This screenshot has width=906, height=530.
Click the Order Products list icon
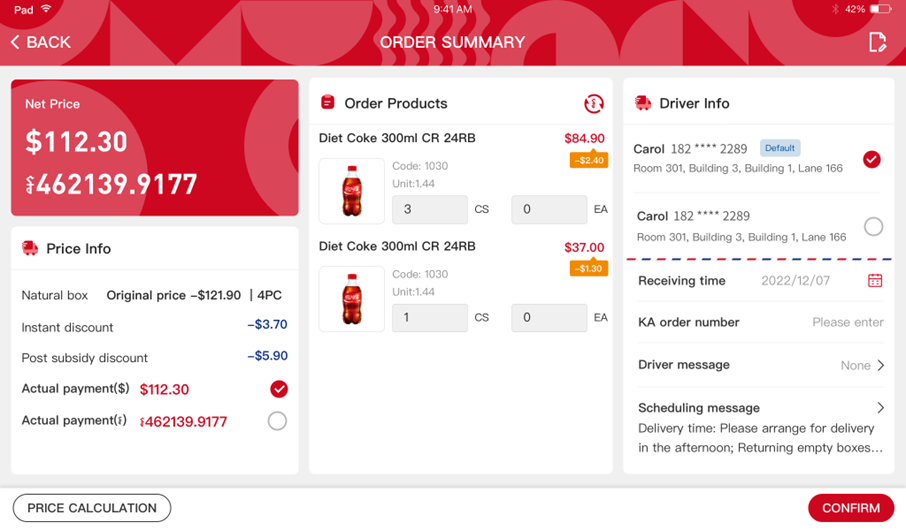pyautogui.click(x=328, y=102)
